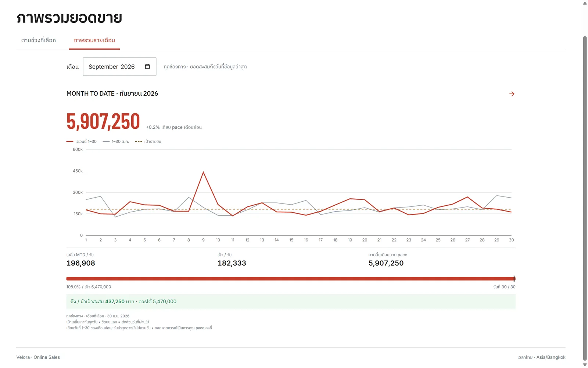Click the vertical page scrollbar
The width and height of the screenshot is (588, 368).
point(585,199)
